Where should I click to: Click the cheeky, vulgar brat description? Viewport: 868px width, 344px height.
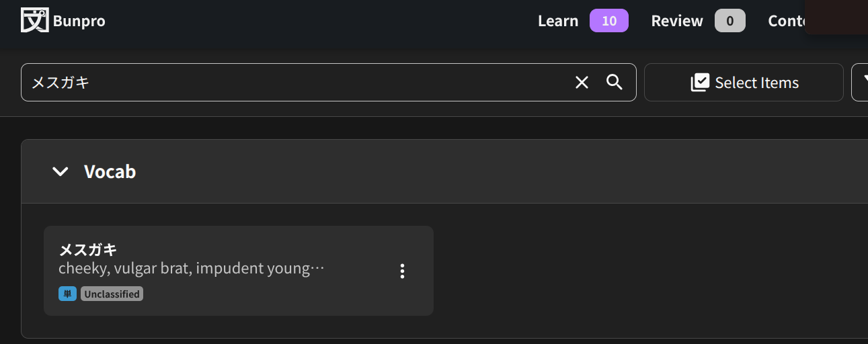coord(192,269)
